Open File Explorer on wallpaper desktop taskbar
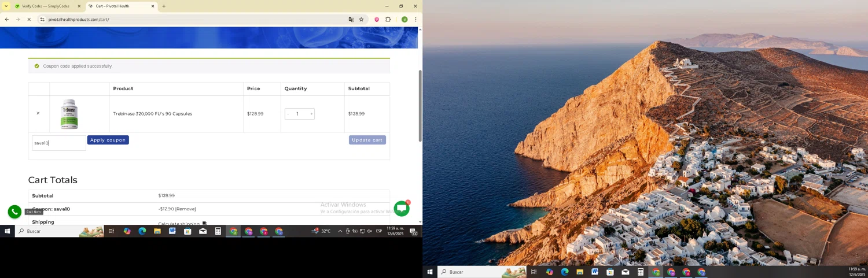The image size is (868, 278). [x=580, y=272]
